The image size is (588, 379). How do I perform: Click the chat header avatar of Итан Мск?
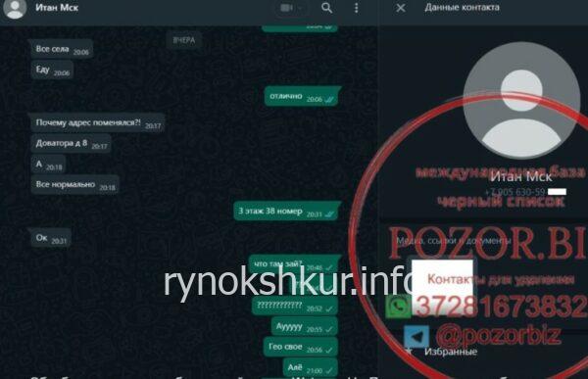(x=15, y=8)
